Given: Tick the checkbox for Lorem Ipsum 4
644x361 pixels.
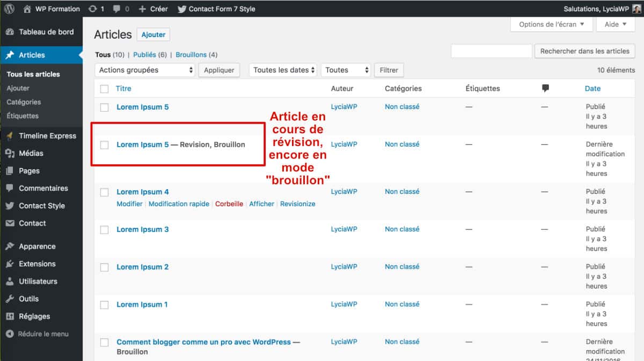Looking at the screenshot, I should click(104, 191).
